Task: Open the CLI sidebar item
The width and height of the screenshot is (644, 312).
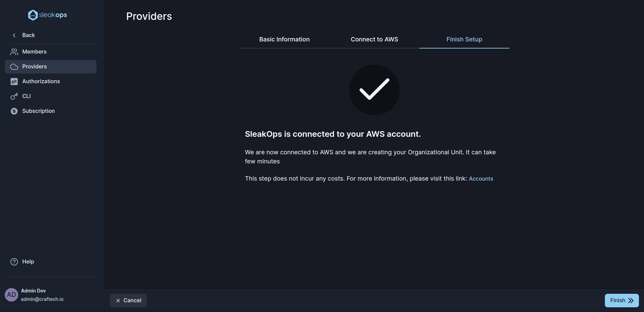Action: pos(51,96)
